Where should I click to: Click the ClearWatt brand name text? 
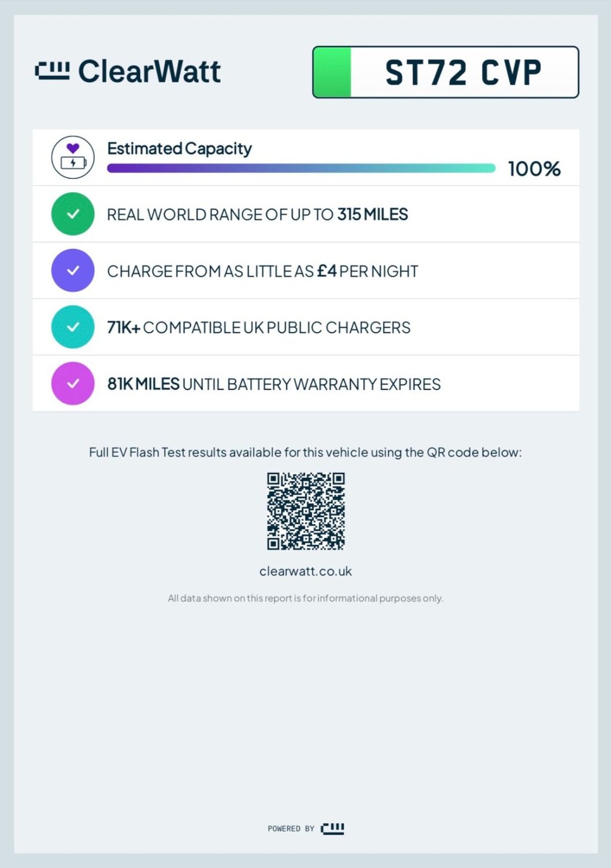click(149, 72)
